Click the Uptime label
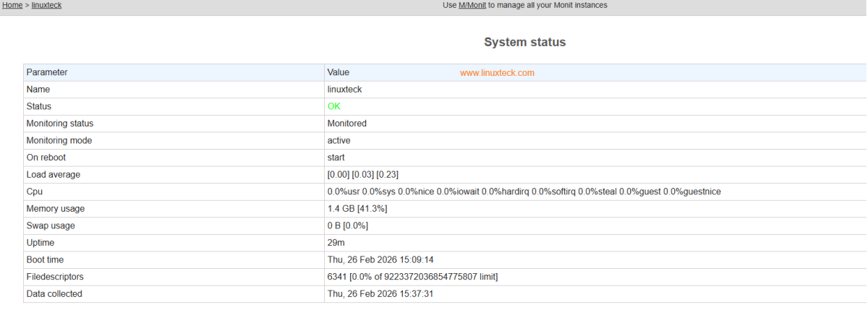Image resolution: width=868 pixels, height=310 pixels. [x=41, y=243]
